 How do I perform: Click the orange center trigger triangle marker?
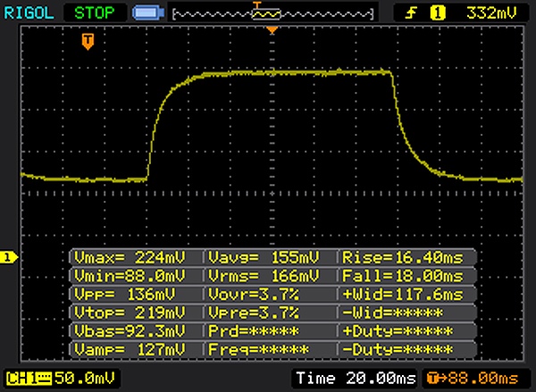click(x=272, y=30)
